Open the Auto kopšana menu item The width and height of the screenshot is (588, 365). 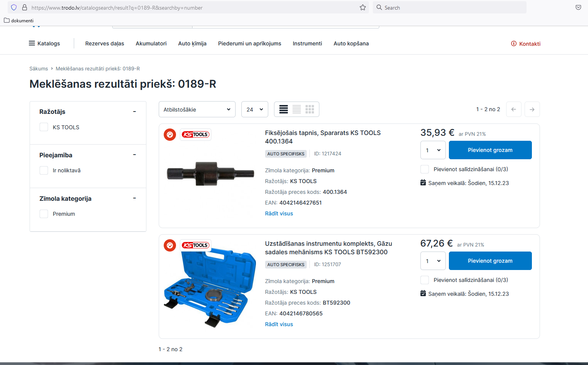pos(351,43)
